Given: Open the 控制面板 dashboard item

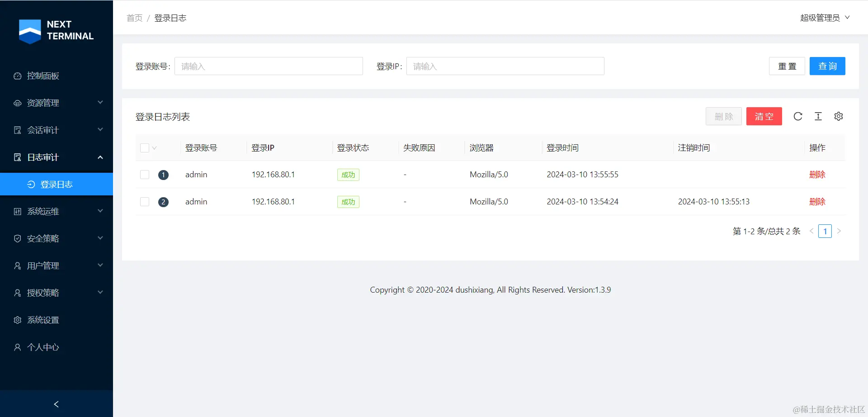Looking at the screenshot, I should point(57,76).
